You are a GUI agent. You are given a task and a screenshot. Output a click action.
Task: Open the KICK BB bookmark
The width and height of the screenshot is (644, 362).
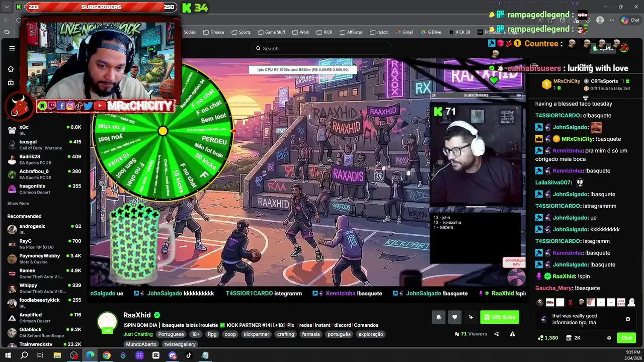tap(459, 32)
